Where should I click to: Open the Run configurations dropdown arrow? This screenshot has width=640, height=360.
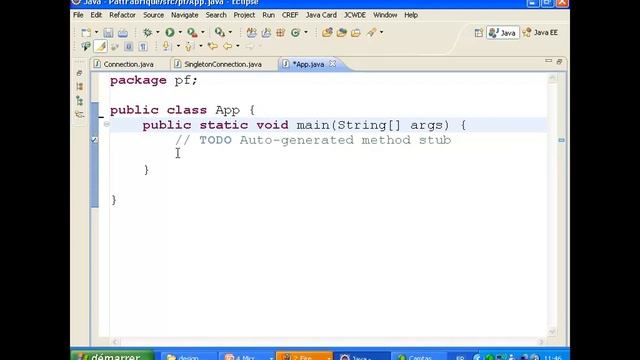pyautogui.click(x=180, y=32)
